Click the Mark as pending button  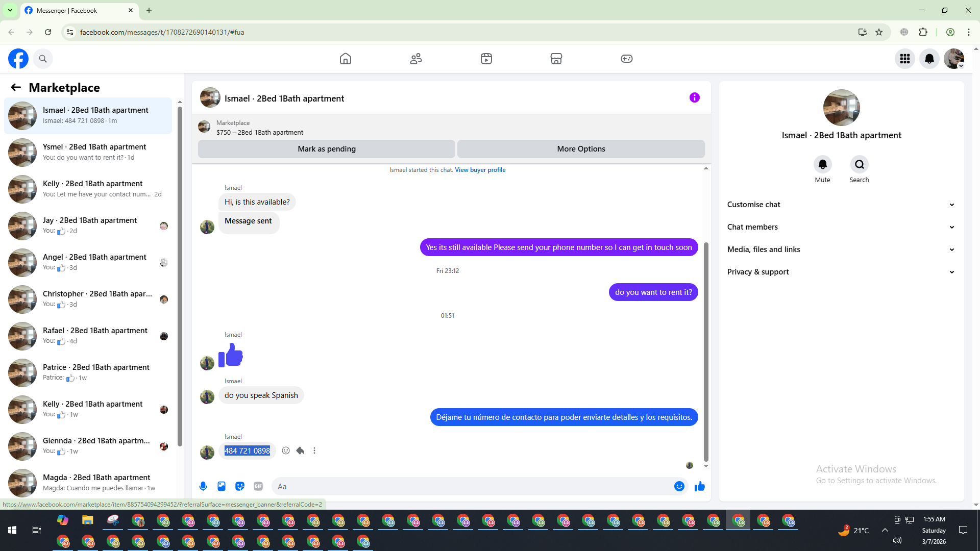pyautogui.click(x=327, y=149)
